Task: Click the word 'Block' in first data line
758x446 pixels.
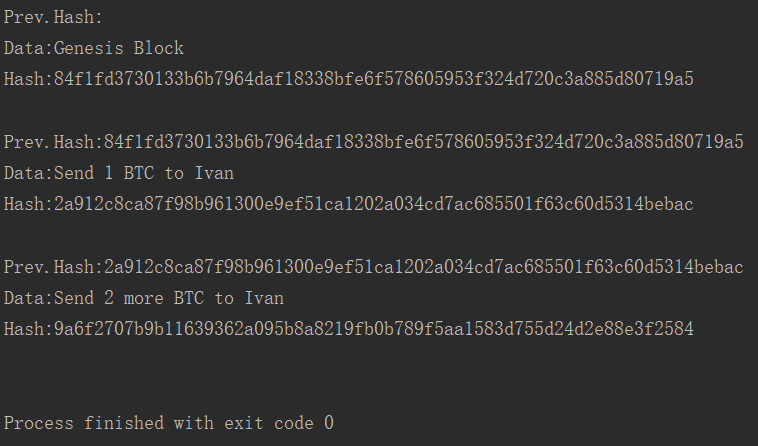Action: click(x=159, y=48)
